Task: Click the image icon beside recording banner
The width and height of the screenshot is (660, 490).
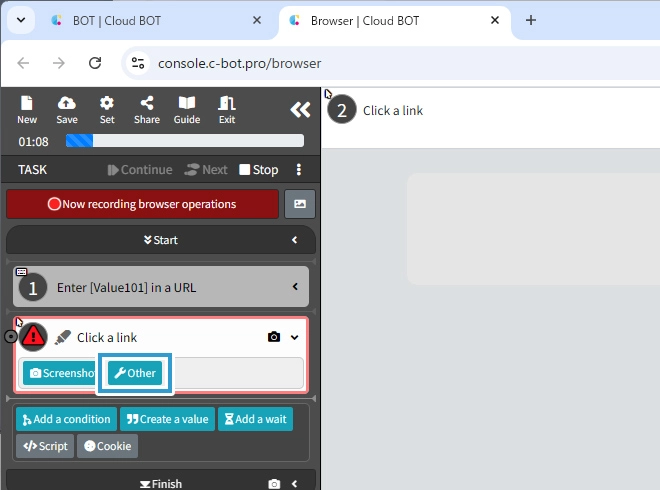Action: (300, 204)
